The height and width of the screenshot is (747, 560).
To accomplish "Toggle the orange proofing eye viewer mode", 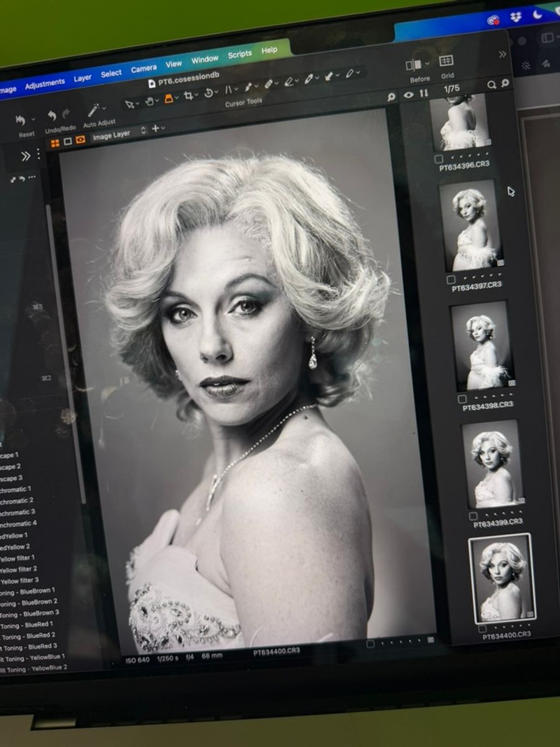I will click(80, 140).
